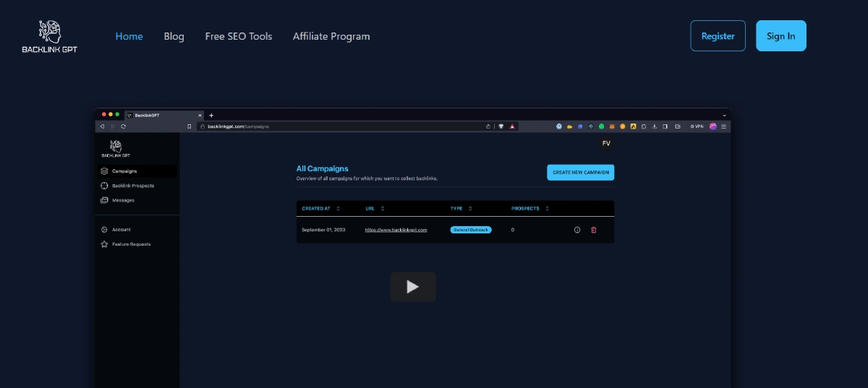The height and width of the screenshot is (388, 868).
Task: Click the campaign info circle icon
Action: coord(577,230)
